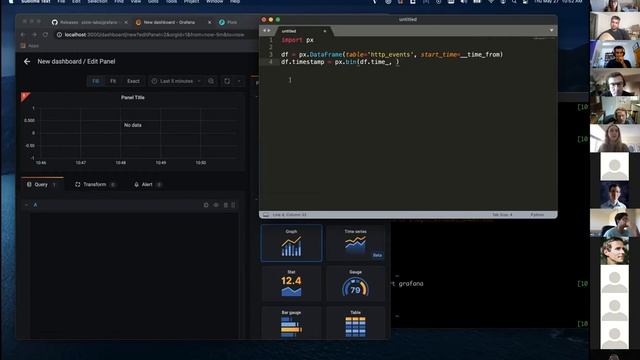Select the Fit view mode button

113,81
